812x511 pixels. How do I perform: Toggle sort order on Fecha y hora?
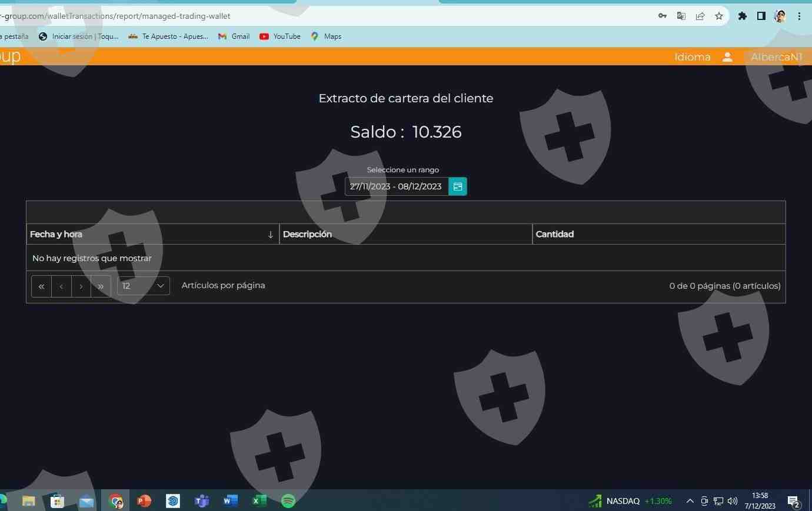(x=270, y=235)
